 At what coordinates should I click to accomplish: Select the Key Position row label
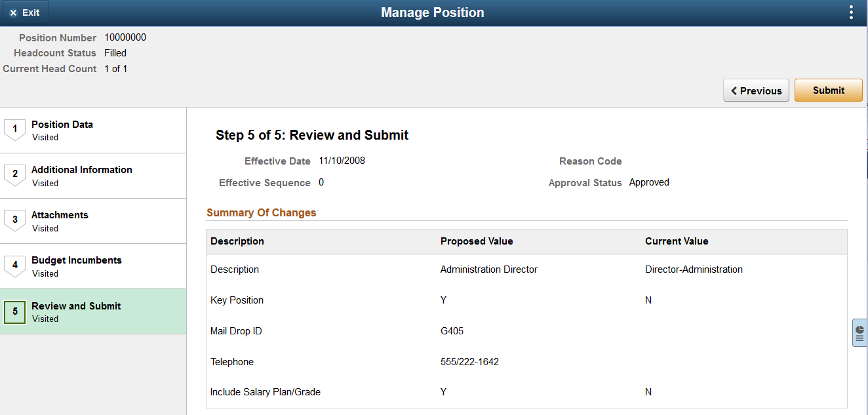237,300
